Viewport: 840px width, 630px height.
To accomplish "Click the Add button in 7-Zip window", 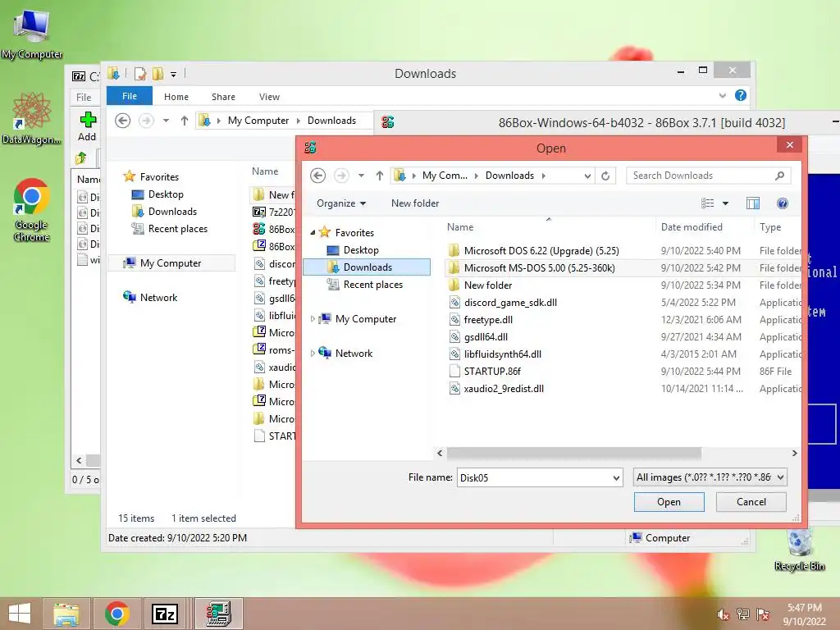I will coord(87,126).
